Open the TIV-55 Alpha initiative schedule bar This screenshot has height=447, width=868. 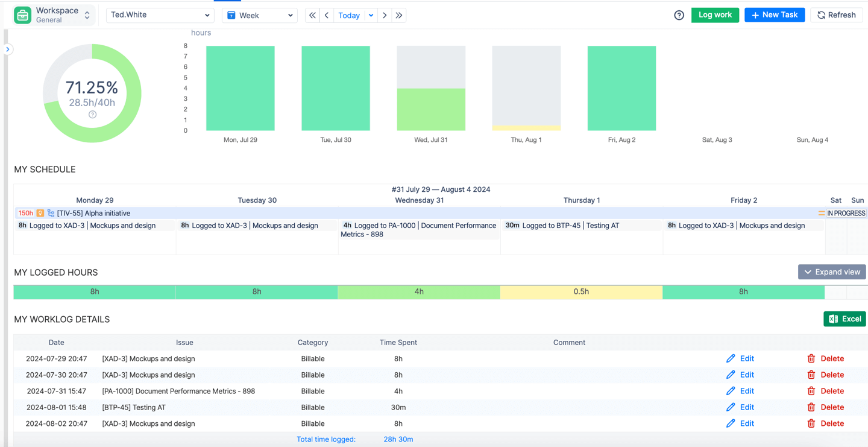pyautogui.click(x=93, y=213)
